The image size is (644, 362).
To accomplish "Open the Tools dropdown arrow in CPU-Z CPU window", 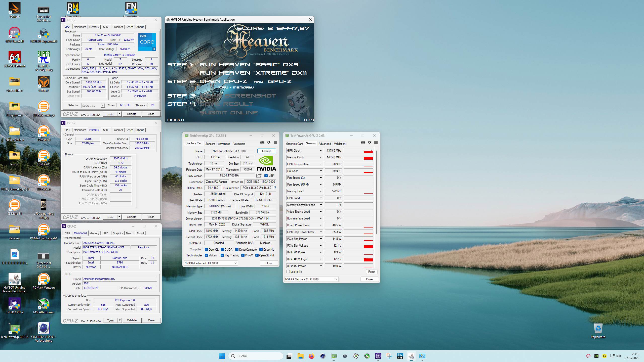I will [x=119, y=114].
